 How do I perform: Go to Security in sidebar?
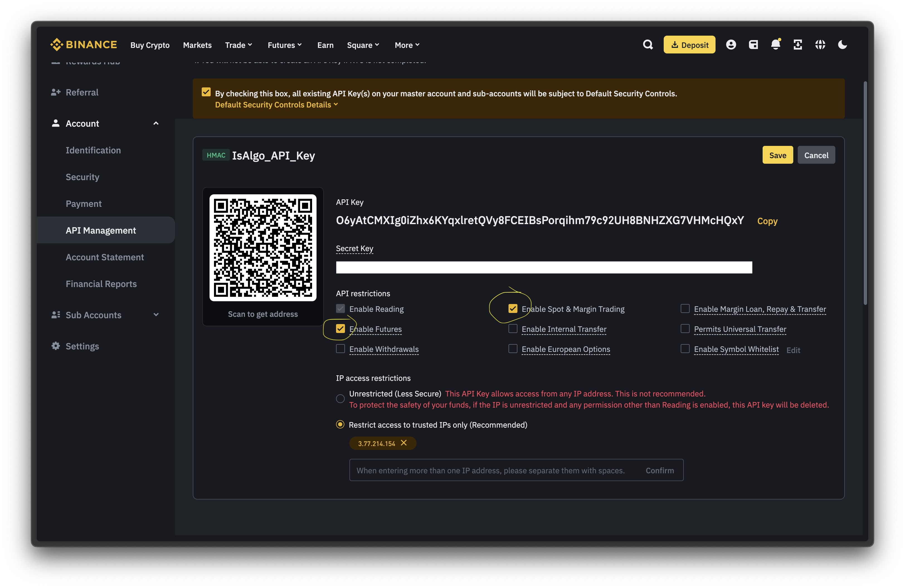[82, 177]
